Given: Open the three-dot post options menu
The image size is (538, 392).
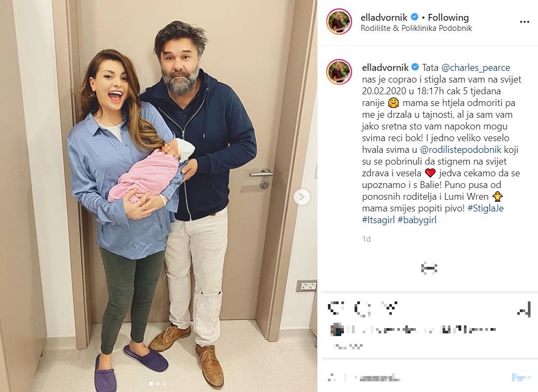Looking at the screenshot, I should click(x=524, y=22).
